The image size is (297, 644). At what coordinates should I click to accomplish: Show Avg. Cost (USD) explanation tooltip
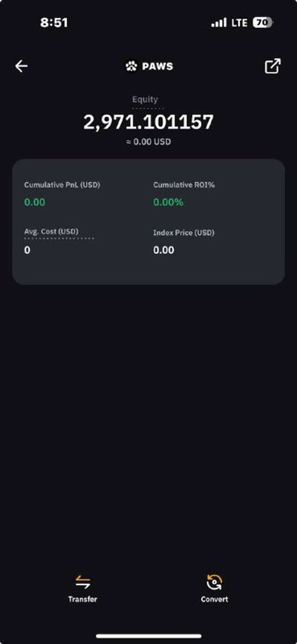pos(51,232)
